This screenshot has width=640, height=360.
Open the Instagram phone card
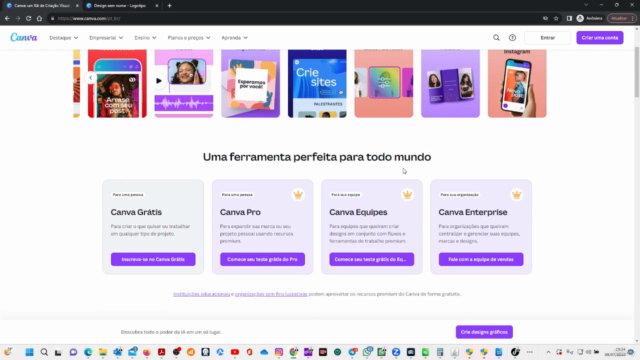point(517,83)
